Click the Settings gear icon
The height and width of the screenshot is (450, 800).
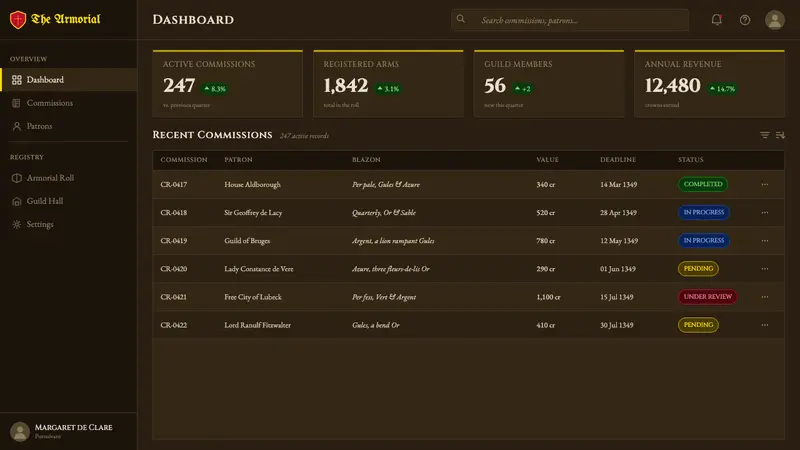(17, 224)
